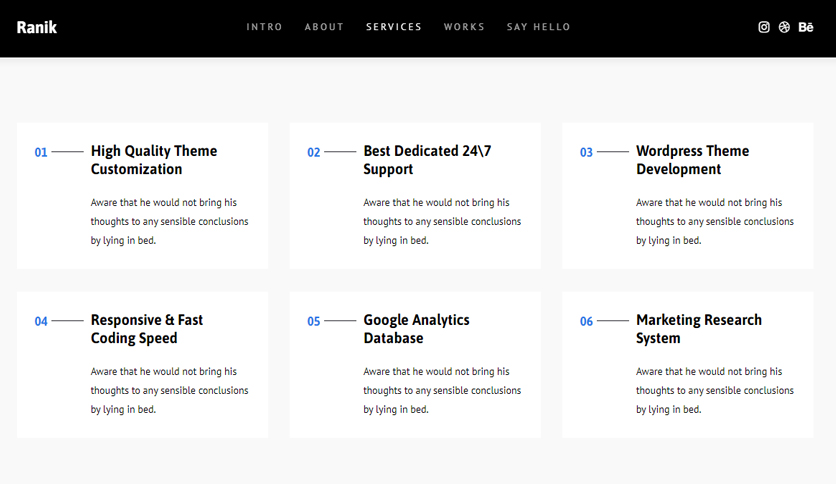
Task: Open the Works navigation item
Action: tap(464, 27)
